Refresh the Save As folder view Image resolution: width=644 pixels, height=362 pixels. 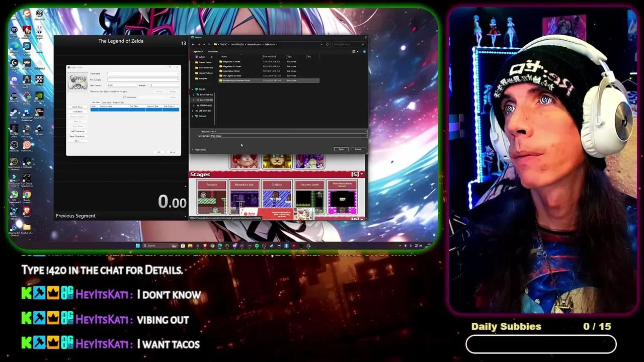coord(327,44)
